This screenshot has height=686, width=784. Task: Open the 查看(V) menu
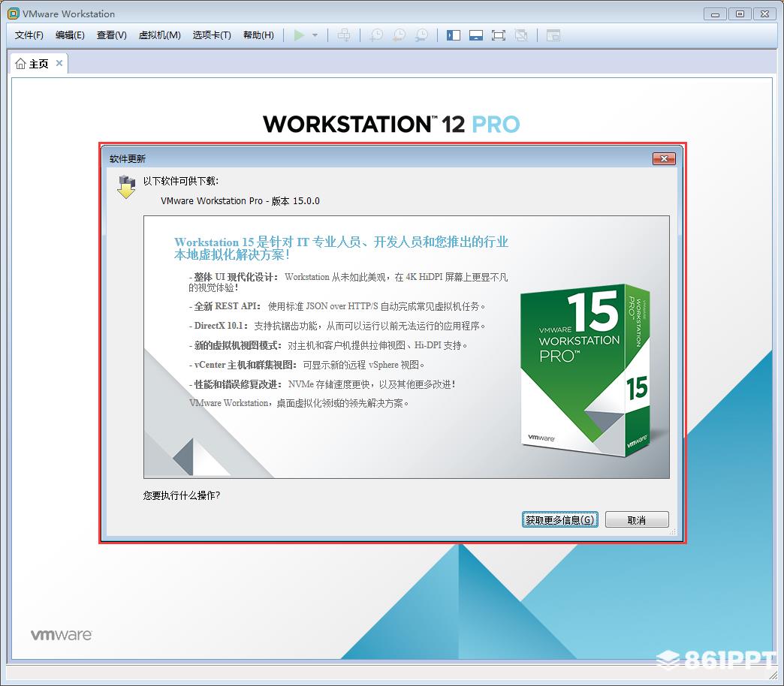point(111,35)
